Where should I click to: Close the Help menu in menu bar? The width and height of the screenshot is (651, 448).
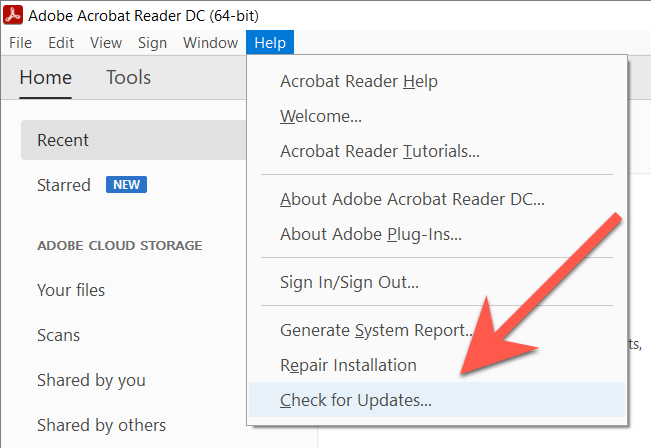pyautogui.click(x=270, y=43)
